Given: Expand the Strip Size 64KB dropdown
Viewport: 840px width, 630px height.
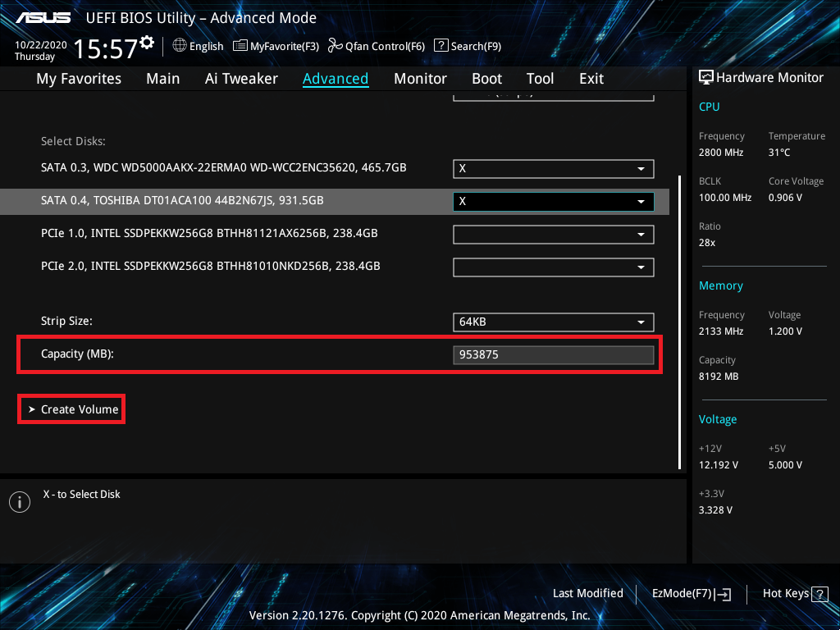Looking at the screenshot, I should point(553,322).
